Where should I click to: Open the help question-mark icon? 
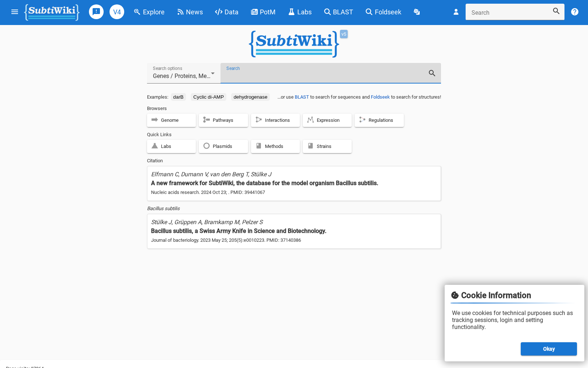pyautogui.click(x=575, y=12)
